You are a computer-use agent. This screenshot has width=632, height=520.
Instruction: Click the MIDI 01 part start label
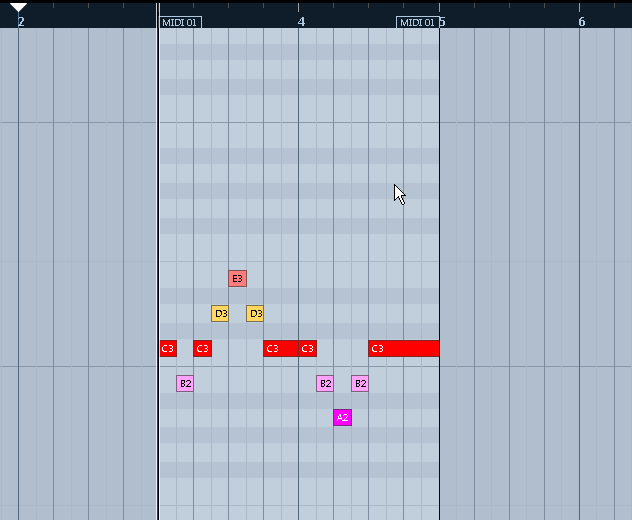[x=181, y=23]
